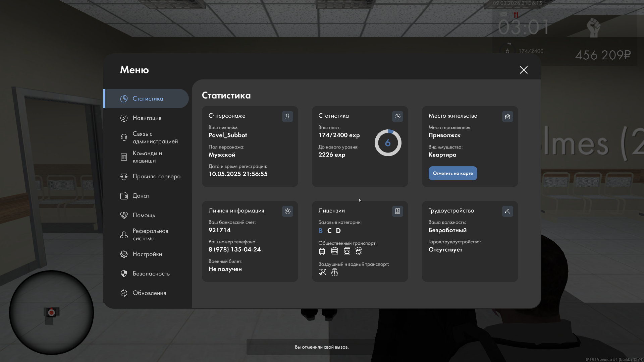Close the Меню window with X
644x362 pixels.
(x=524, y=70)
